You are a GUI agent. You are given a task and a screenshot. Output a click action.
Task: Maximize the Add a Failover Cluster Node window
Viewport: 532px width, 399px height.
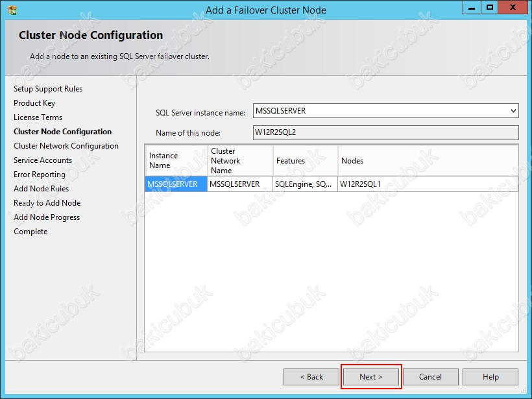coord(490,8)
